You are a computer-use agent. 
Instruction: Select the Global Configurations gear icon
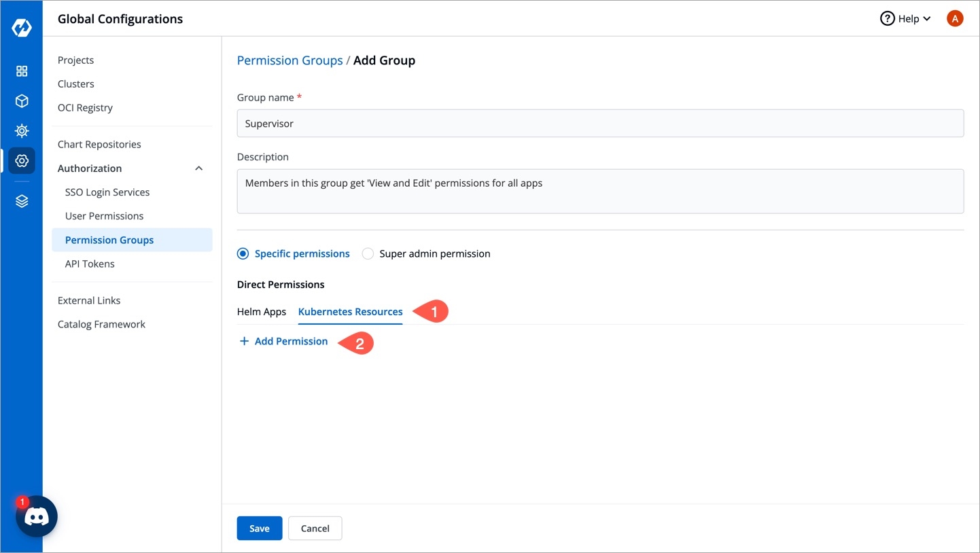[22, 160]
